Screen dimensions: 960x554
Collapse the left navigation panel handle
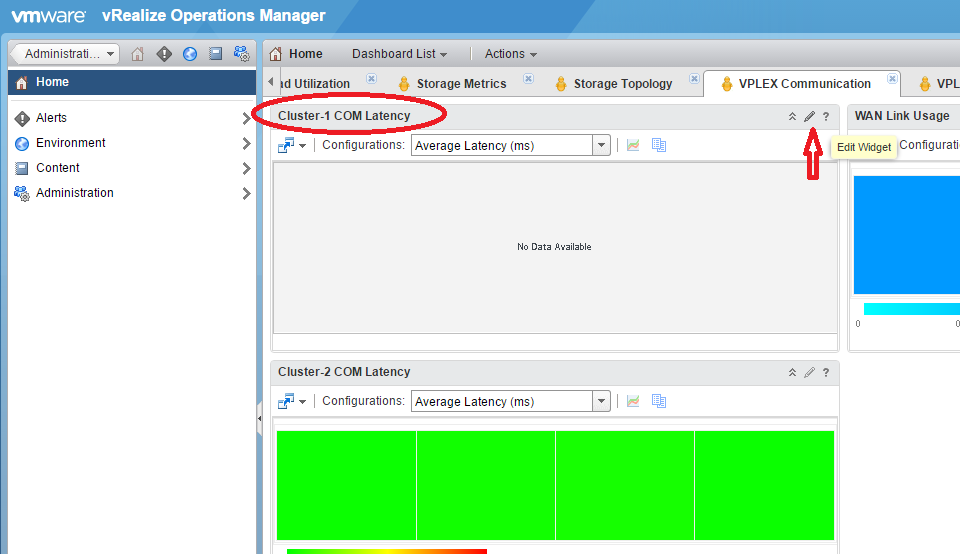coord(260,419)
